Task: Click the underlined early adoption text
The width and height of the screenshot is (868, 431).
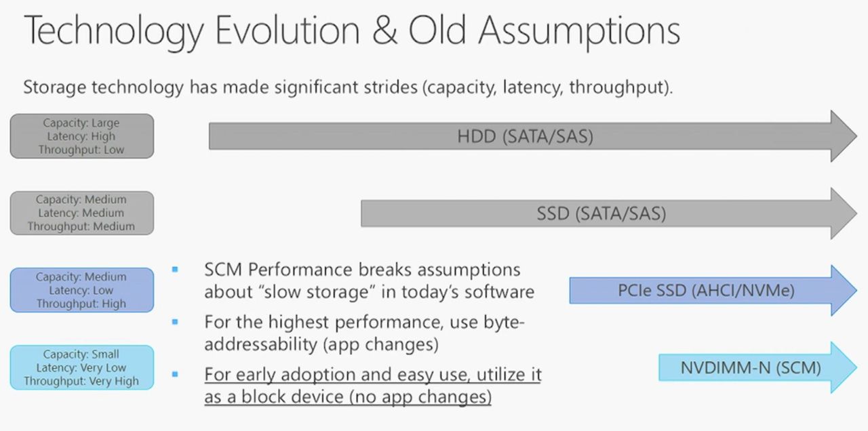Action: click(373, 385)
